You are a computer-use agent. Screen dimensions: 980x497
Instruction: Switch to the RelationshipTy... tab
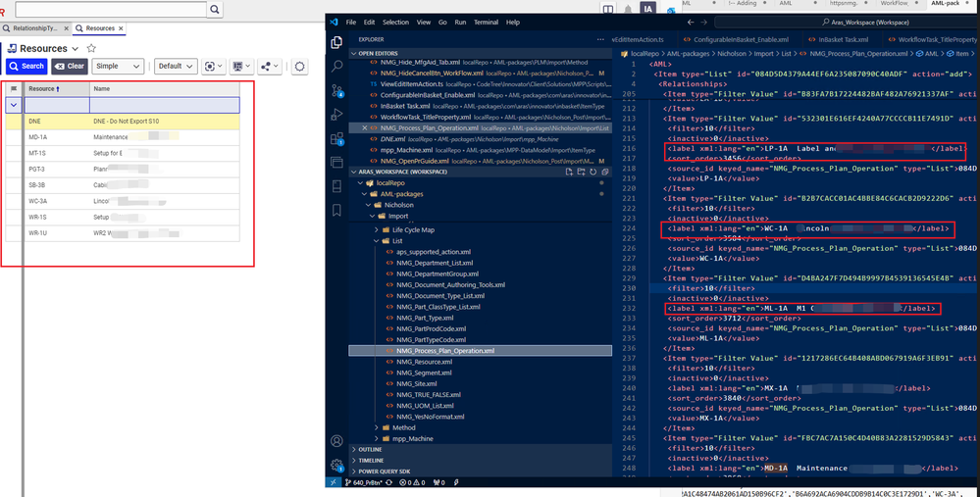[37, 28]
